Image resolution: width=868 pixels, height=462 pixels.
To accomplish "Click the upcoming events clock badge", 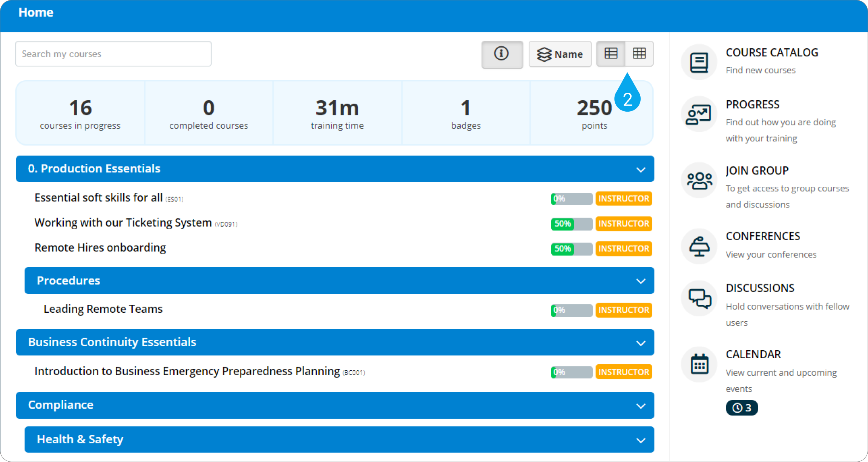I will point(741,408).
